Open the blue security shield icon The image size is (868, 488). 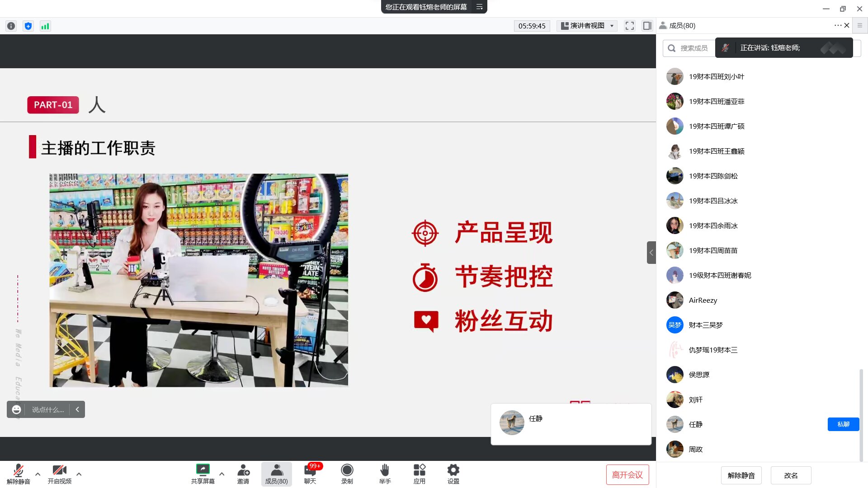click(28, 26)
